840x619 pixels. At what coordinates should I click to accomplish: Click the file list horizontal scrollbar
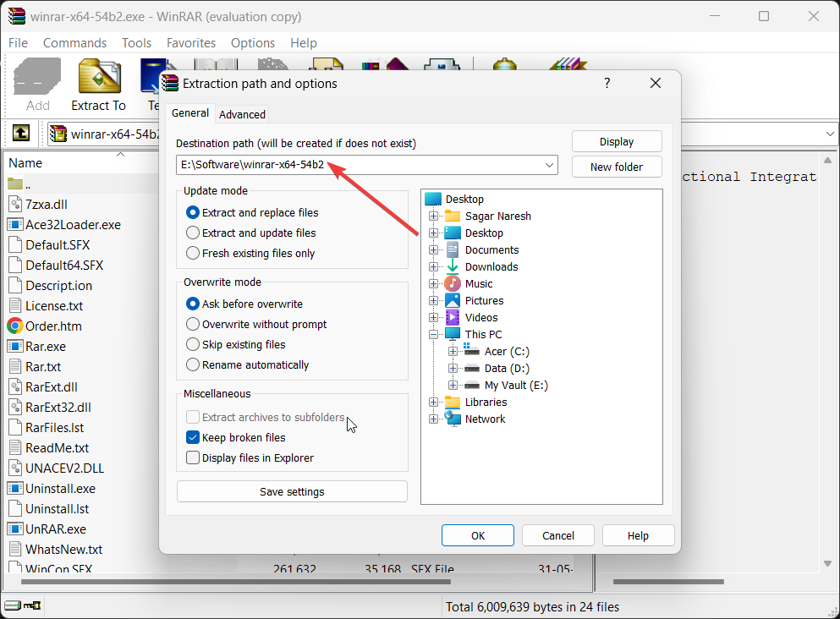[236, 582]
